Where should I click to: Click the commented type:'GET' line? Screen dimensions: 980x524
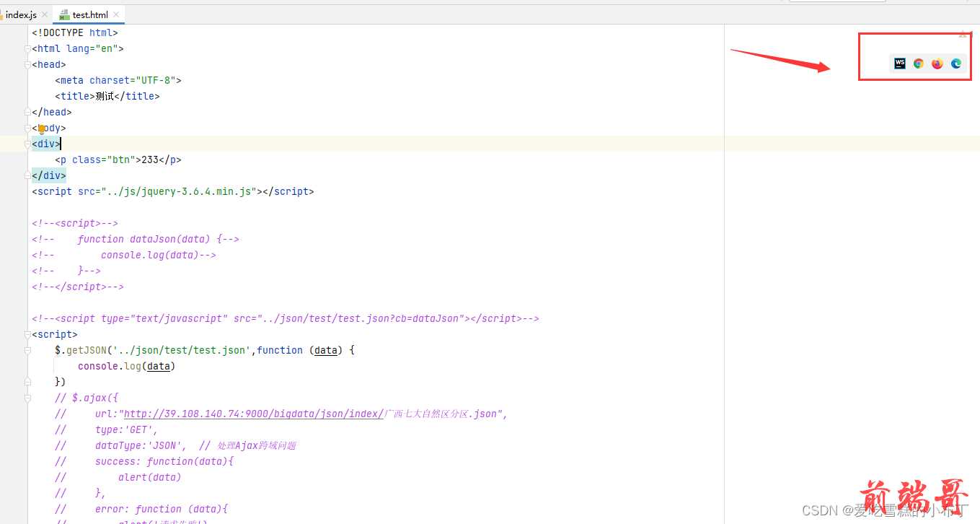[x=107, y=429]
